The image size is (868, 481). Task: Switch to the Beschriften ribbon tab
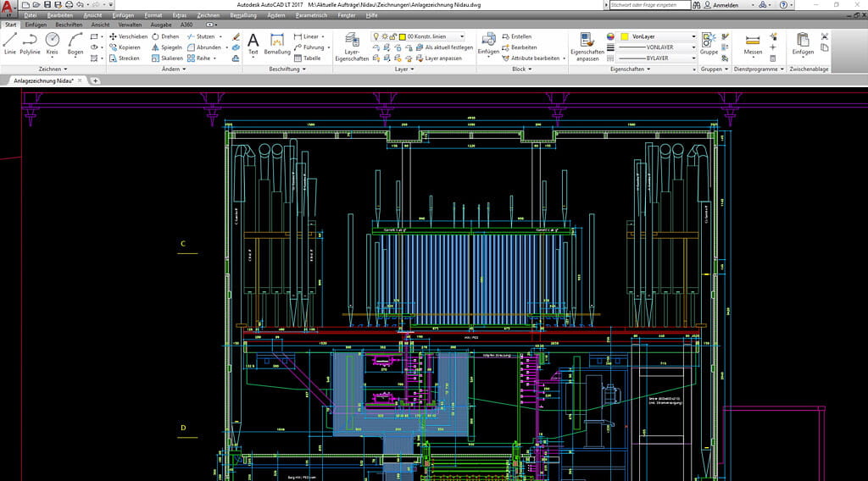[69, 25]
